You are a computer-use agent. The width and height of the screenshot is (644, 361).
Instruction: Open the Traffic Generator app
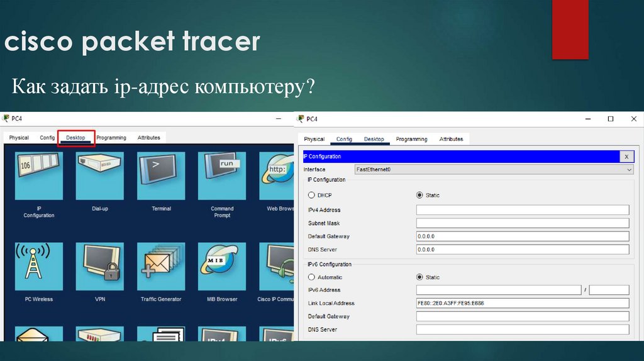pos(161,266)
